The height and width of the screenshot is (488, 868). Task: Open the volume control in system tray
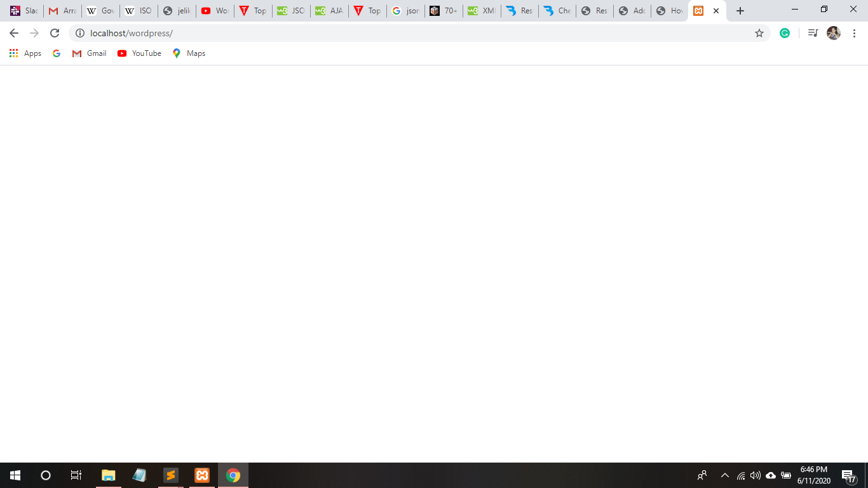coord(756,475)
